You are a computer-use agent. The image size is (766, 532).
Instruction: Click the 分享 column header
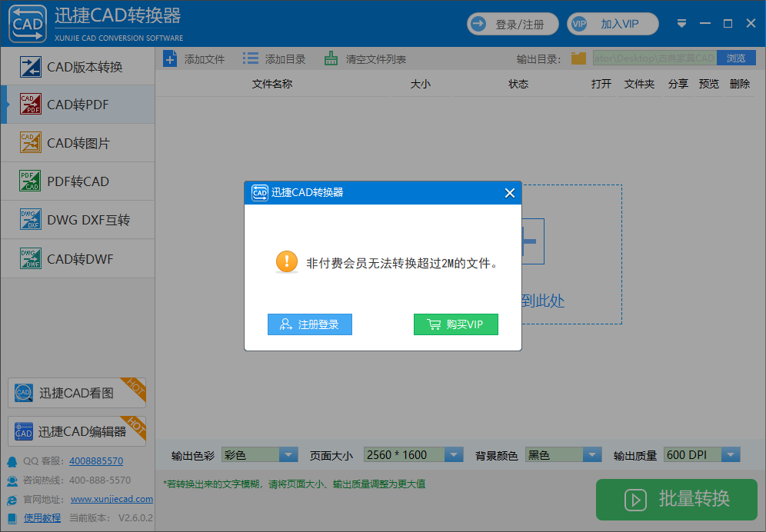pyautogui.click(x=678, y=84)
